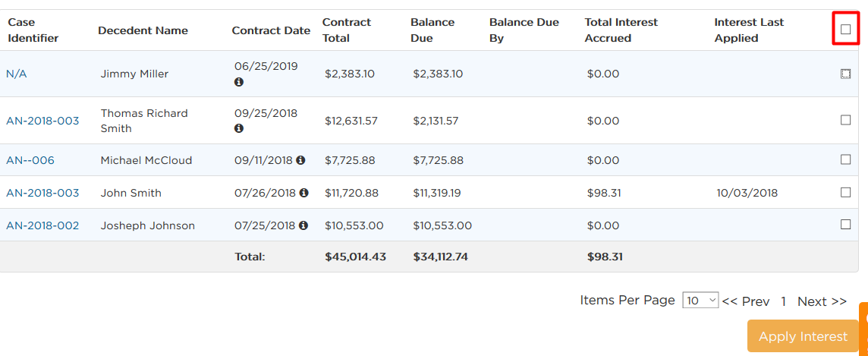868x356 pixels.
Task: Open case AN-2018-002 link
Action: tap(42, 225)
